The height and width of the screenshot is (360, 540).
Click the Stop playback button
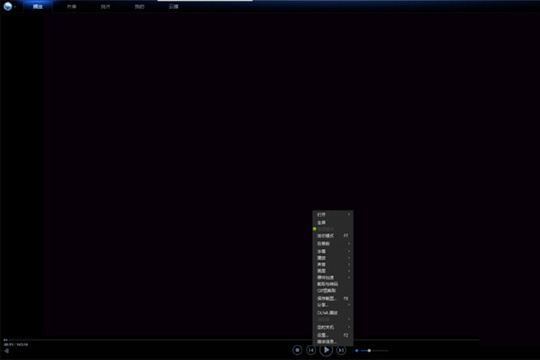[x=297, y=350]
